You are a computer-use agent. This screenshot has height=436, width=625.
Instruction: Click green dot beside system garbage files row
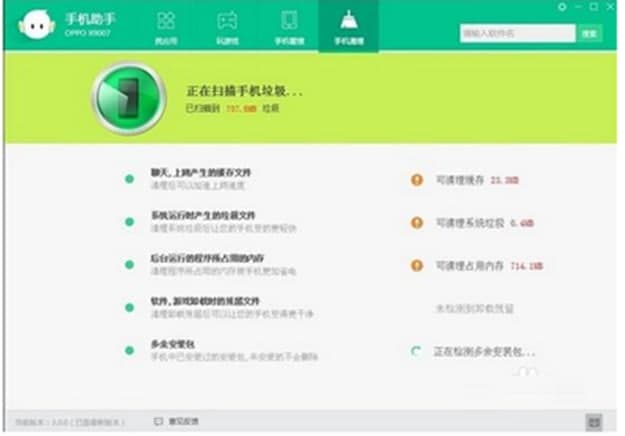pos(129,222)
